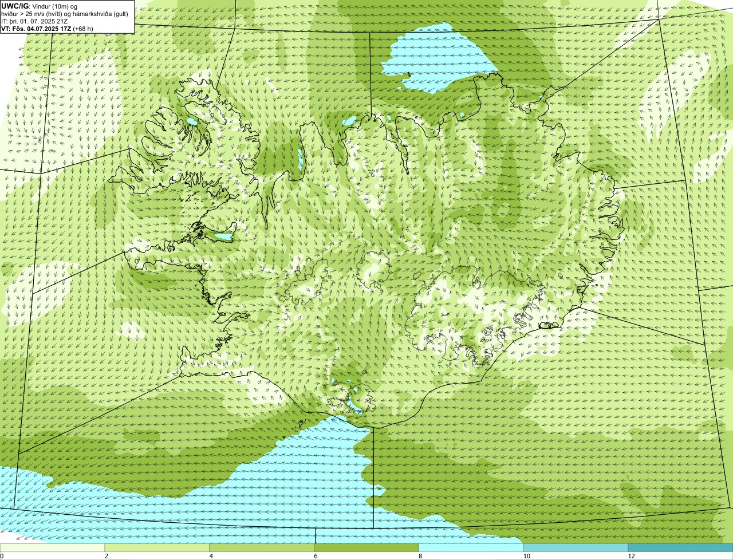Image resolution: width=733 pixels, height=560 pixels.
Task: Click the medium green 4–6 scale segment
Action: [262, 547]
